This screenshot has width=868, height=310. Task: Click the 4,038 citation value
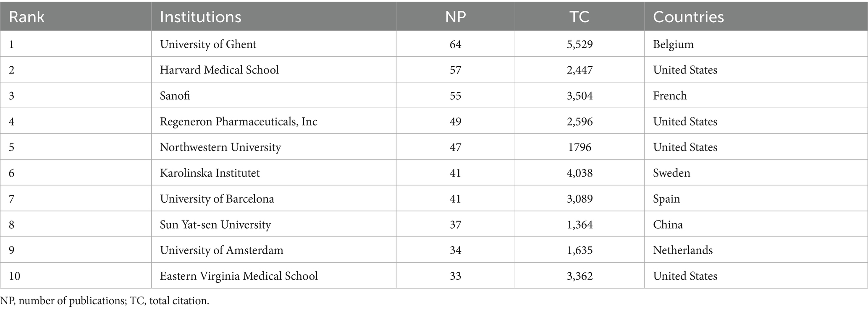pos(580,173)
